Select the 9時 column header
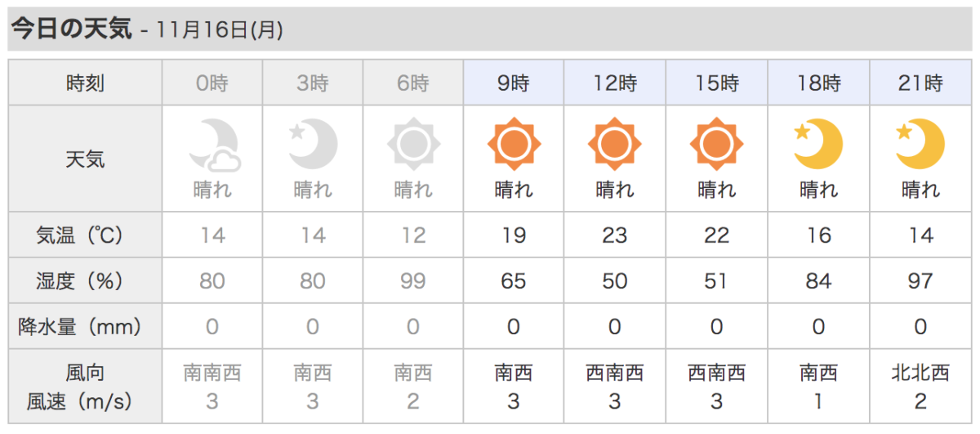The height and width of the screenshot is (434, 980). 514,83
